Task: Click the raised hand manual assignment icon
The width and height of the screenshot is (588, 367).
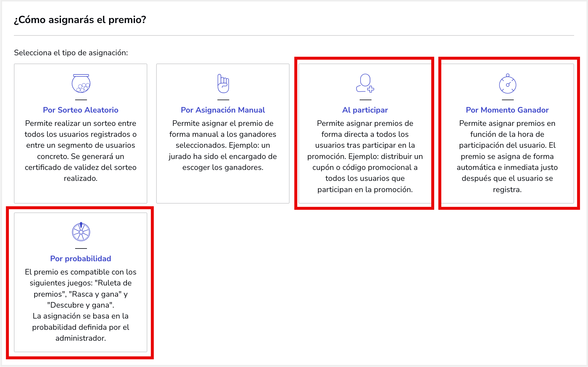Action: point(223,83)
